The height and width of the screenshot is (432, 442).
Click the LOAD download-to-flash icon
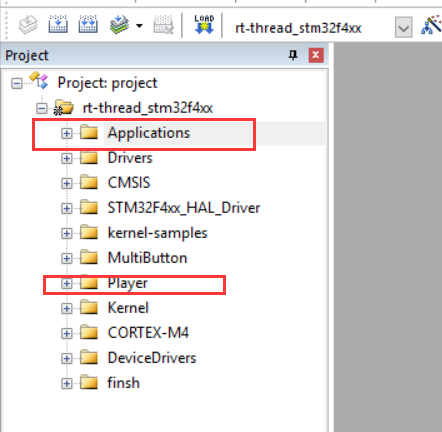(x=204, y=24)
